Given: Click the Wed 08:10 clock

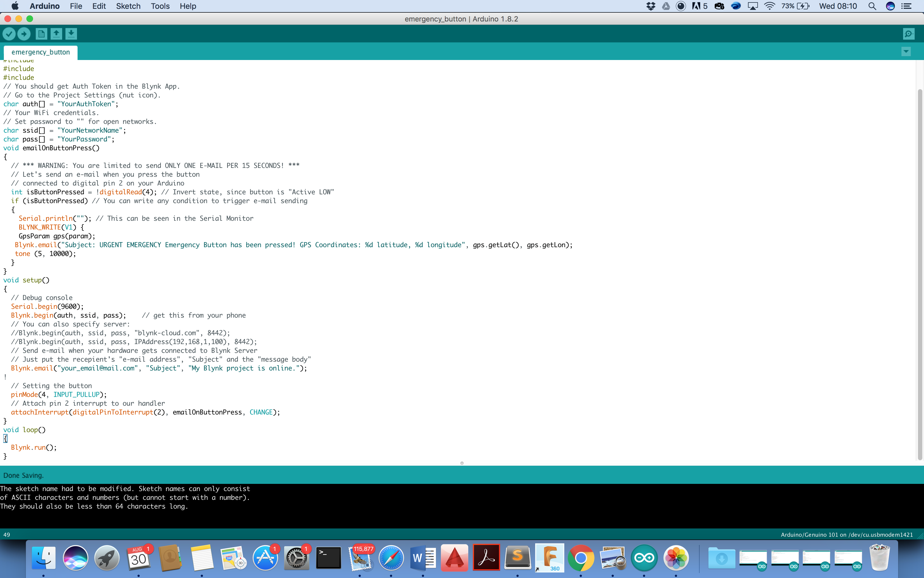Looking at the screenshot, I should tap(838, 6).
